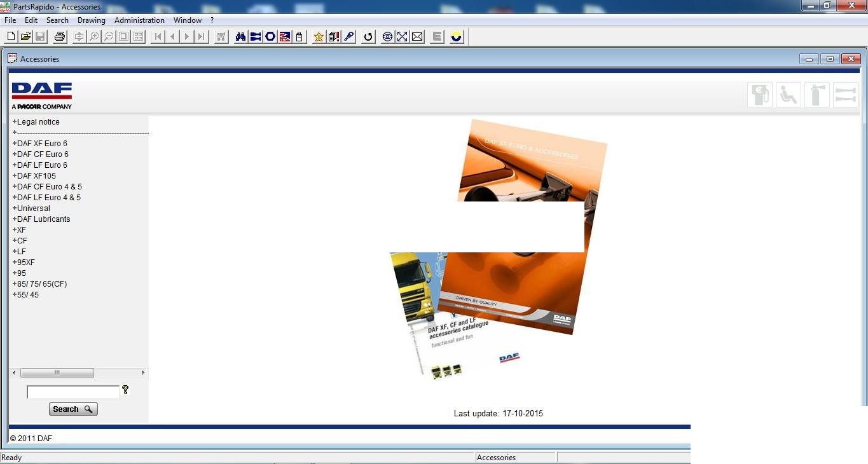Open a file with the folder icon
The width and height of the screenshot is (868, 464).
25,37
